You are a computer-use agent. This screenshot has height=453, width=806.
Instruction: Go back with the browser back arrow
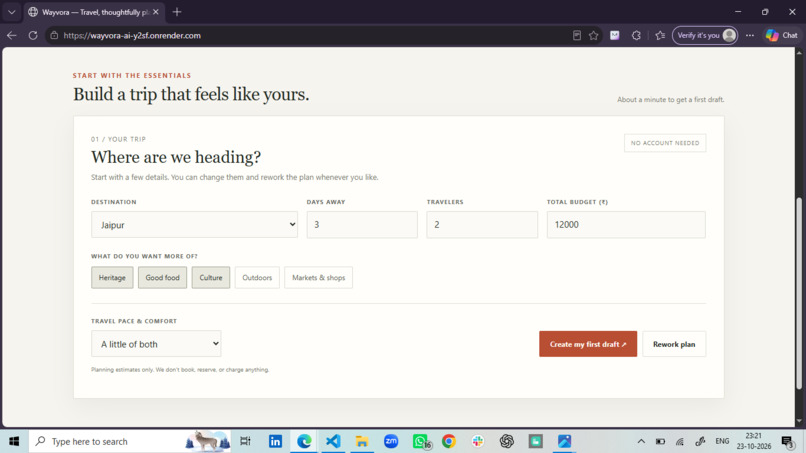[12, 35]
